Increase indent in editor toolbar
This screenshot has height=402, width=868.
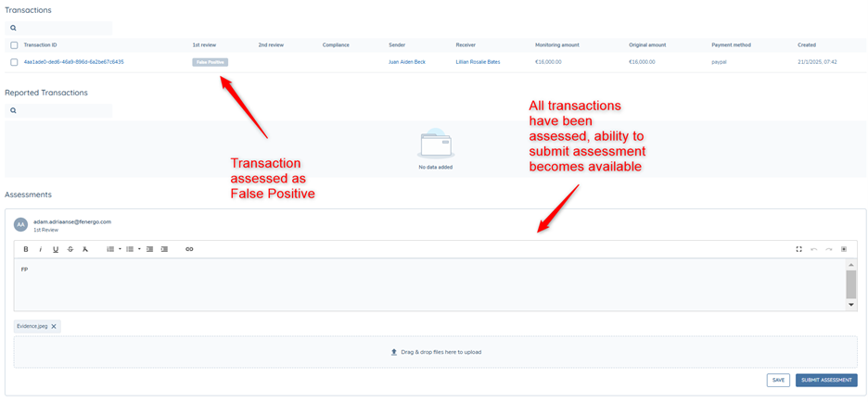click(x=164, y=249)
